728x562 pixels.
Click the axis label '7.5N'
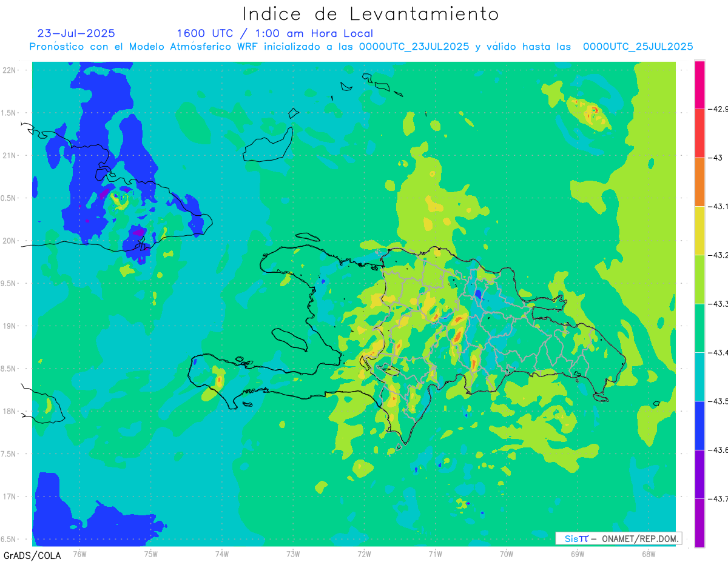point(8,454)
